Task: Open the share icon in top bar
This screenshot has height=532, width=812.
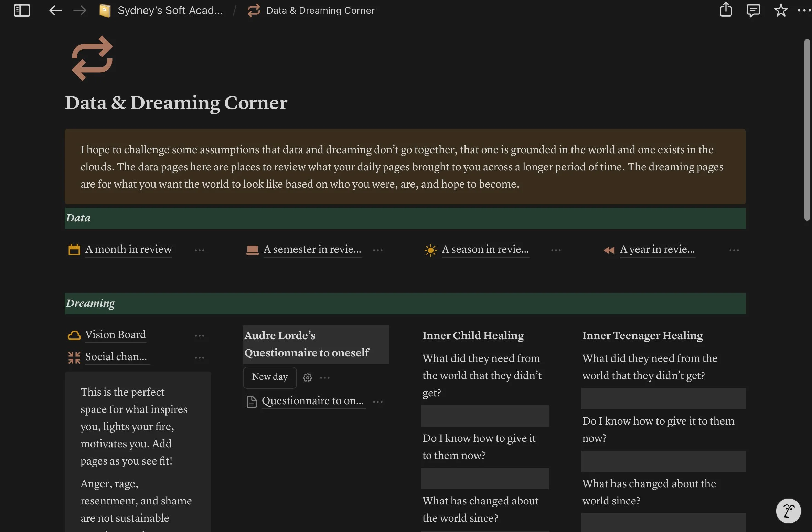Action: tap(726, 10)
